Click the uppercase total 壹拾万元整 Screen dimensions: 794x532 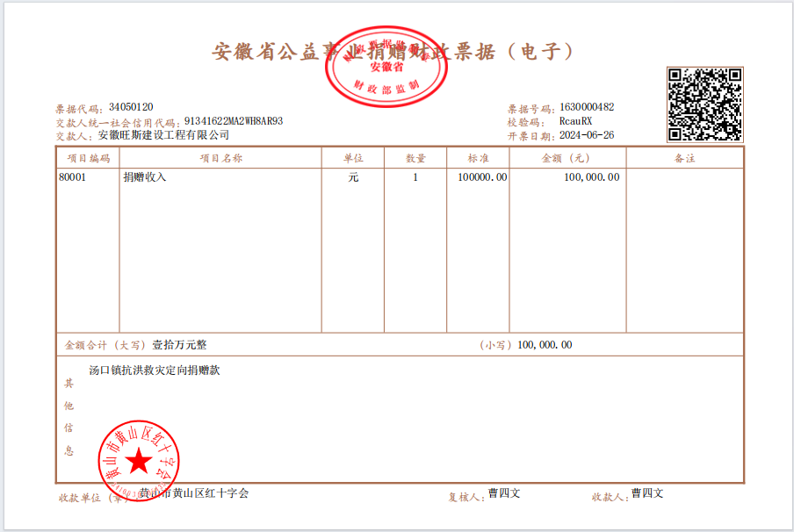(179, 345)
